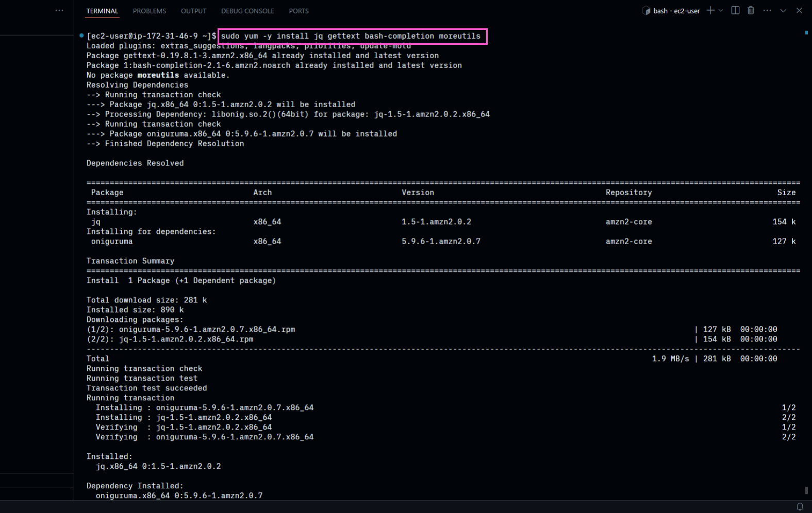The width and height of the screenshot is (812, 513).
Task: Click 'Dependency Installed:' line
Action: tap(135, 486)
